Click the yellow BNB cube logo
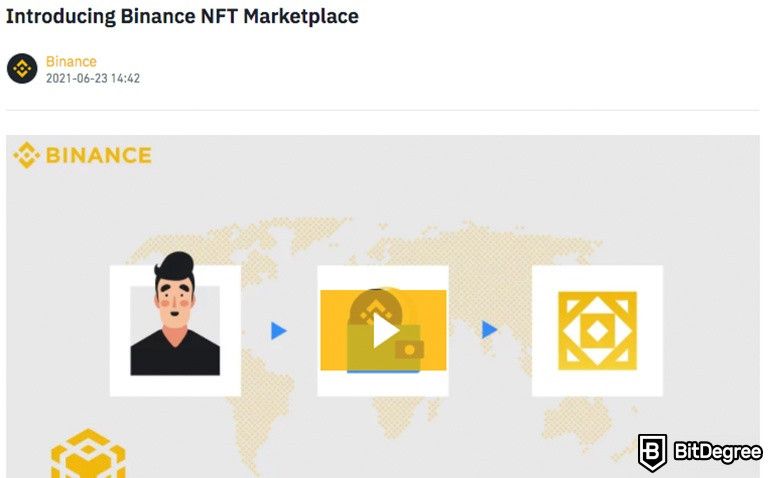 [88, 454]
